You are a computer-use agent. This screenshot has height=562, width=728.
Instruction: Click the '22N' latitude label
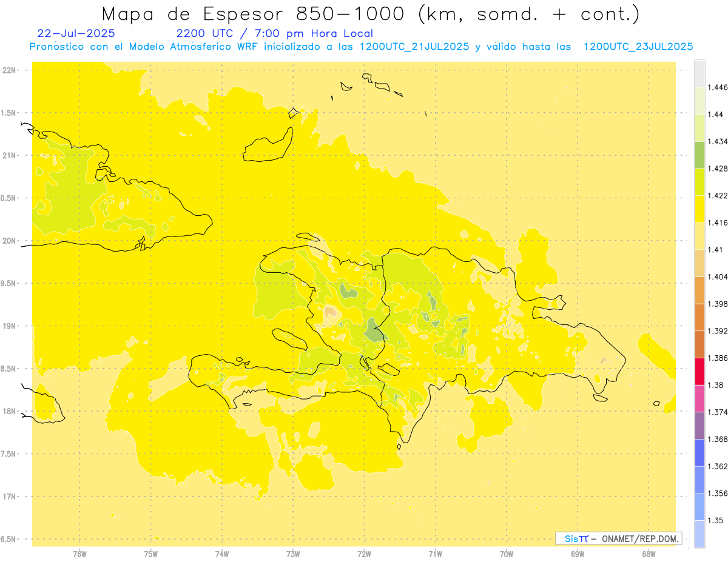tap(9, 70)
